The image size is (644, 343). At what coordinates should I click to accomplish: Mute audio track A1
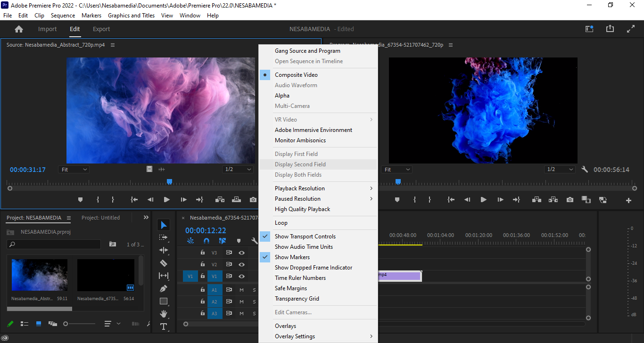241,290
